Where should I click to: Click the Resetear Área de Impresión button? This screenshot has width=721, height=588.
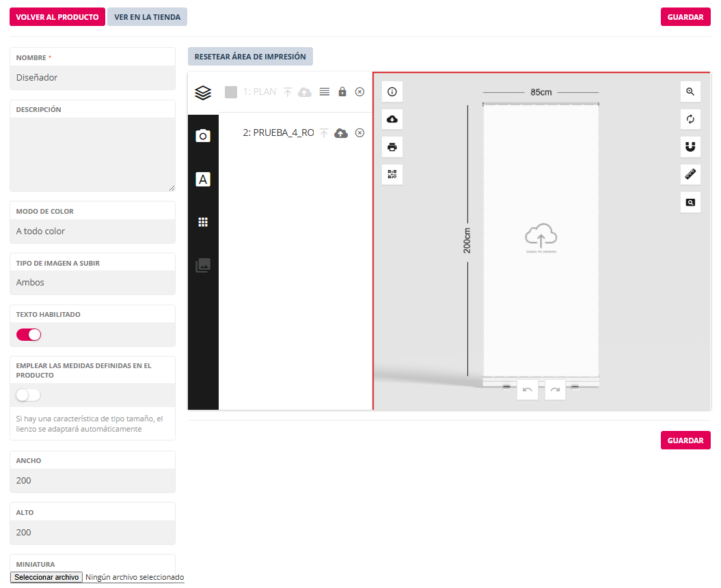click(x=250, y=57)
